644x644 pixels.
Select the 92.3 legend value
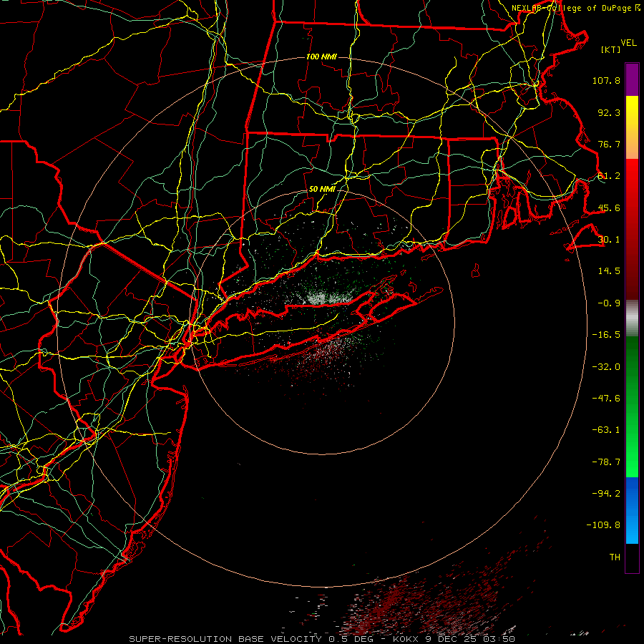point(609,112)
